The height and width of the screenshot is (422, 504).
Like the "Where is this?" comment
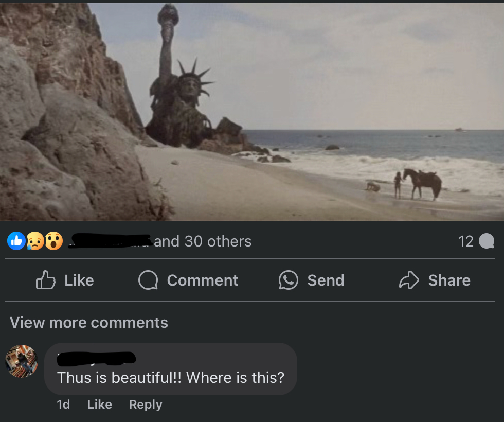click(x=100, y=405)
